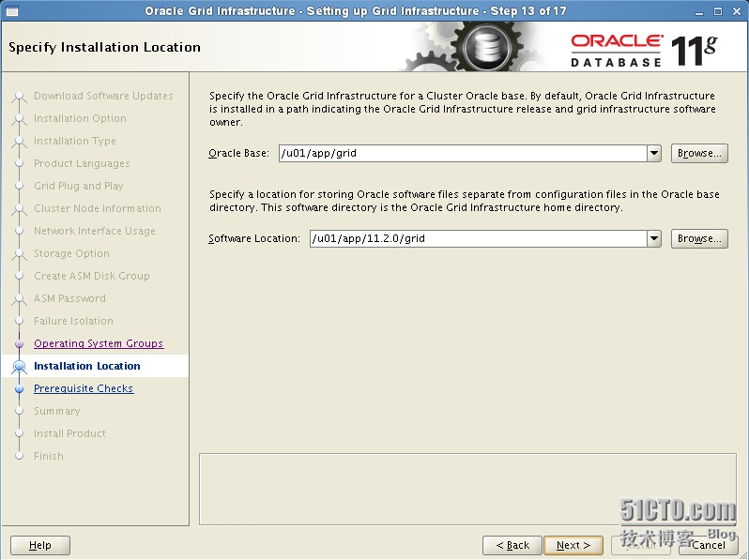Click the database gear graphic in header
Screen dimensions: 749x560
click(x=485, y=48)
